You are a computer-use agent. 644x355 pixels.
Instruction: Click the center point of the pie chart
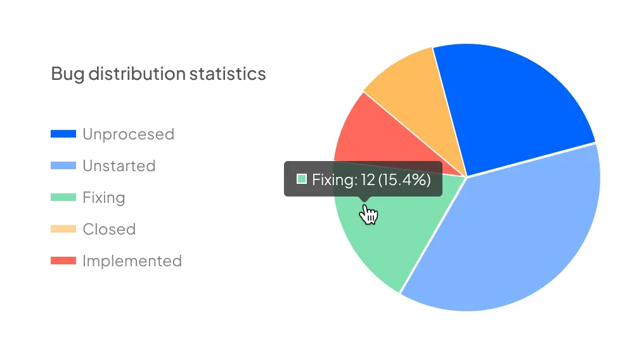[467, 177]
